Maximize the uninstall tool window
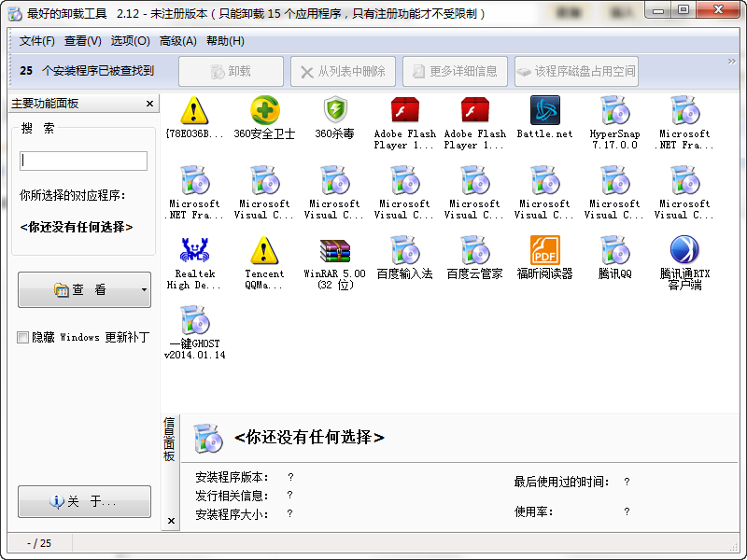Viewport: 747px width, 560px height. click(x=684, y=9)
